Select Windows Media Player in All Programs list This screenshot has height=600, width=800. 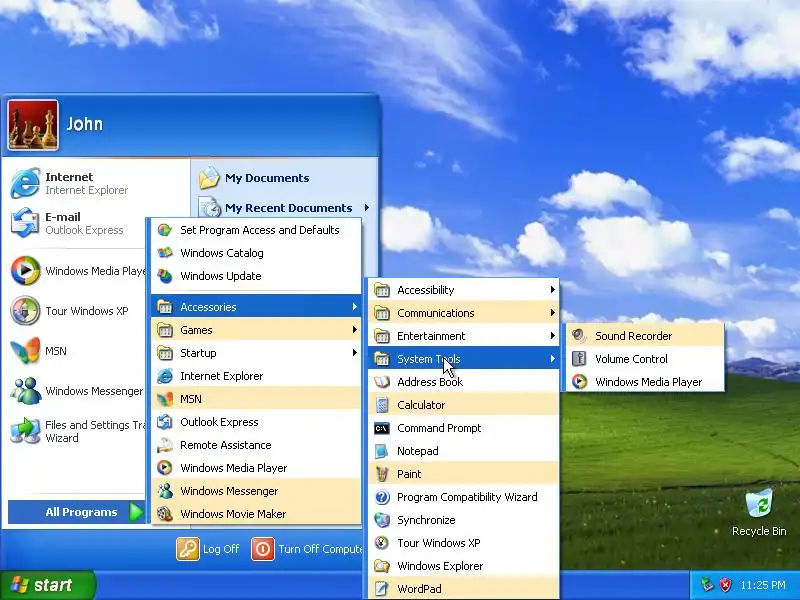tap(256, 468)
